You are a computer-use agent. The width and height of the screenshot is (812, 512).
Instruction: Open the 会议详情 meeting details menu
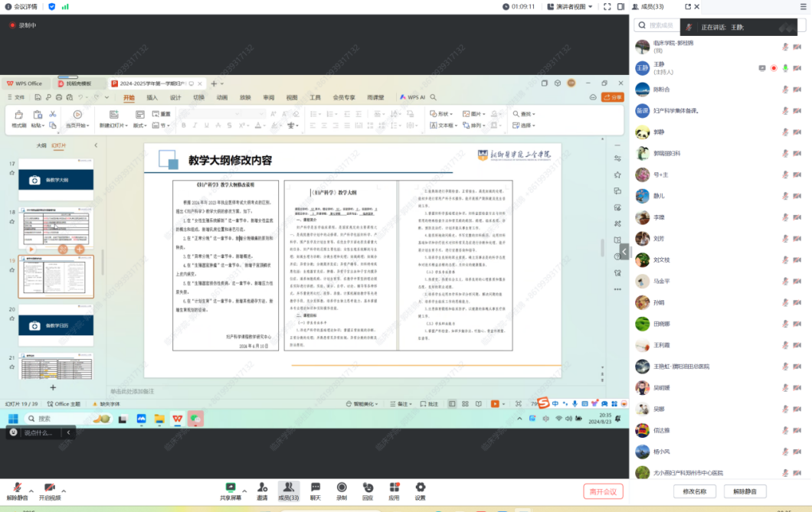pos(23,6)
